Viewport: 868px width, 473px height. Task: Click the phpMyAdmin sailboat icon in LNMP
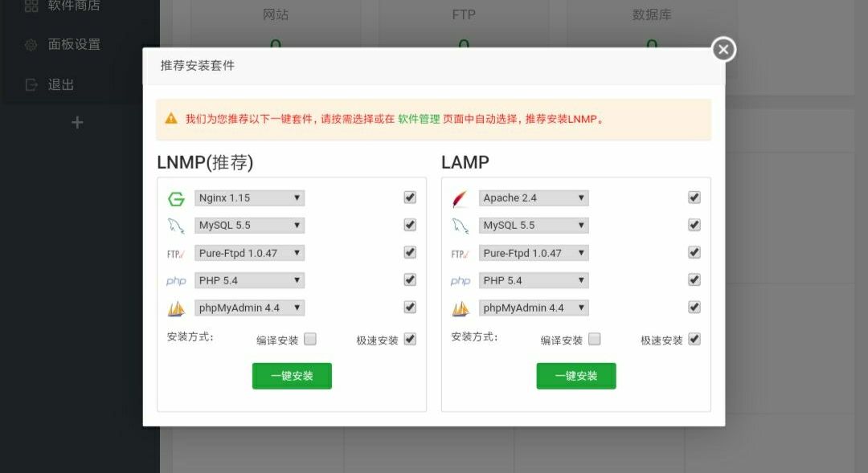[176, 308]
